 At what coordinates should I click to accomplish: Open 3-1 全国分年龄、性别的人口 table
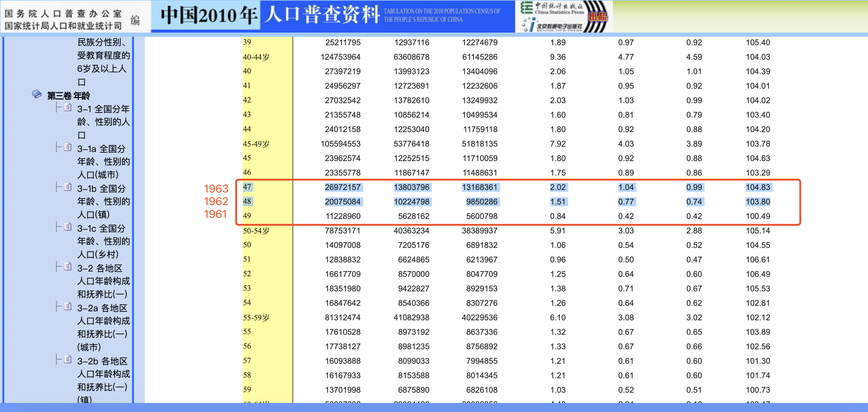103,122
